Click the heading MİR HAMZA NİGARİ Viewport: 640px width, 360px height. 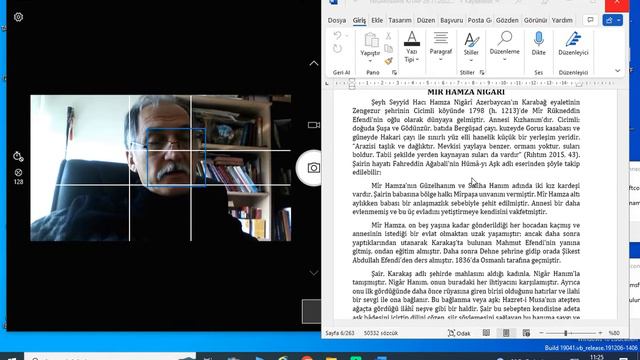point(466,92)
